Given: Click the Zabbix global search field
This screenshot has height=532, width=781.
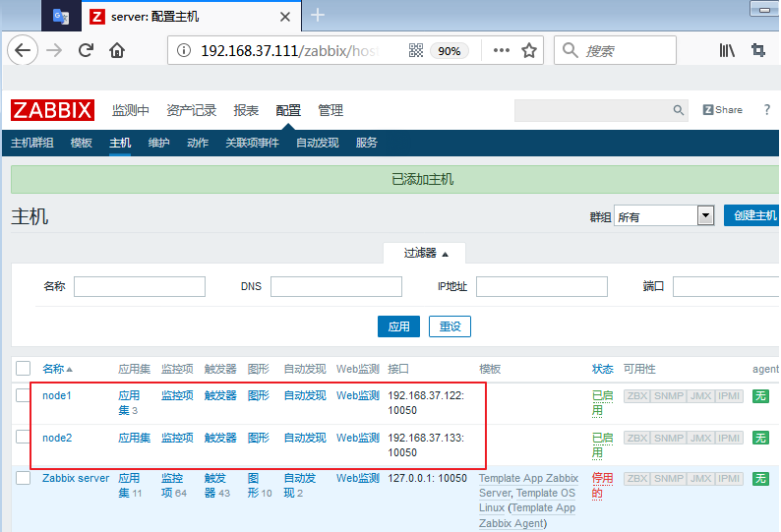Looking at the screenshot, I should coord(593,110).
